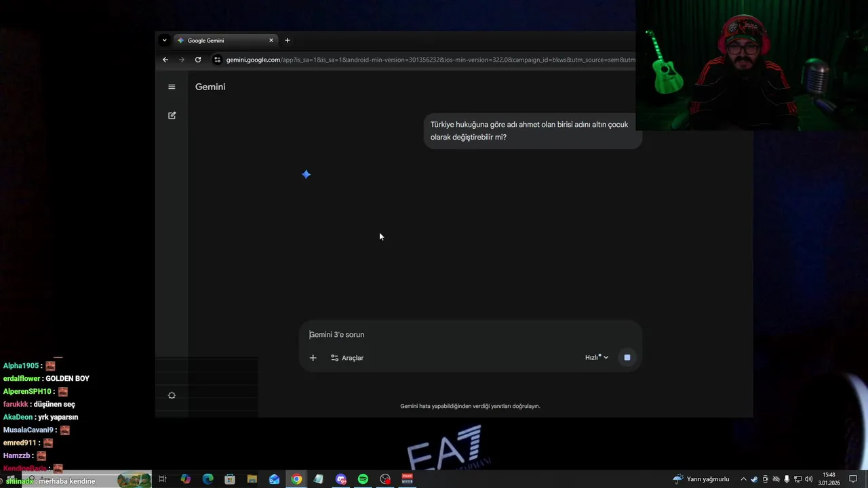The image size is (868, 488).
Task: Start a new chat with pencil icon
Action: 172,115
